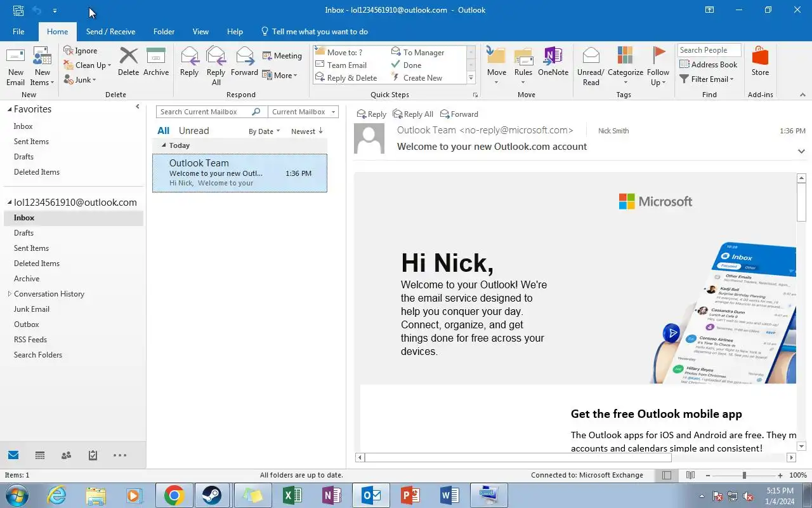This screenshot has height=508, width=812.
Task: Expand the message header
Action: point(801,151)
